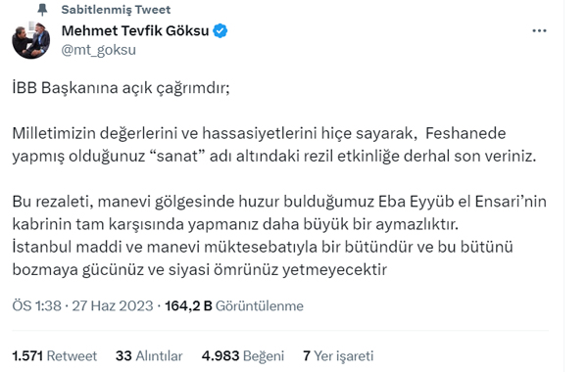View the 4.983 Beğeni likes list
This screenshot has height=372, width=588.
pyautogui.click(x=243, y=356)
